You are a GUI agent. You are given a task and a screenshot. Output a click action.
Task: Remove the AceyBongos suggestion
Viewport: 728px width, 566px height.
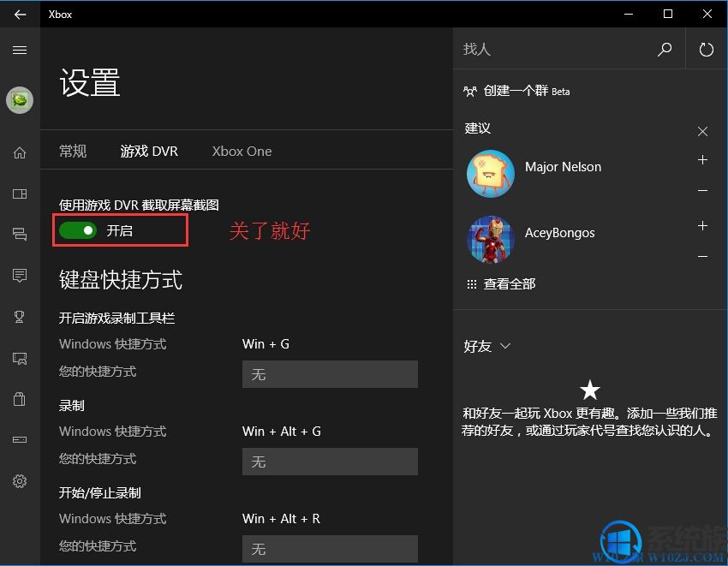tap(702, 256)
